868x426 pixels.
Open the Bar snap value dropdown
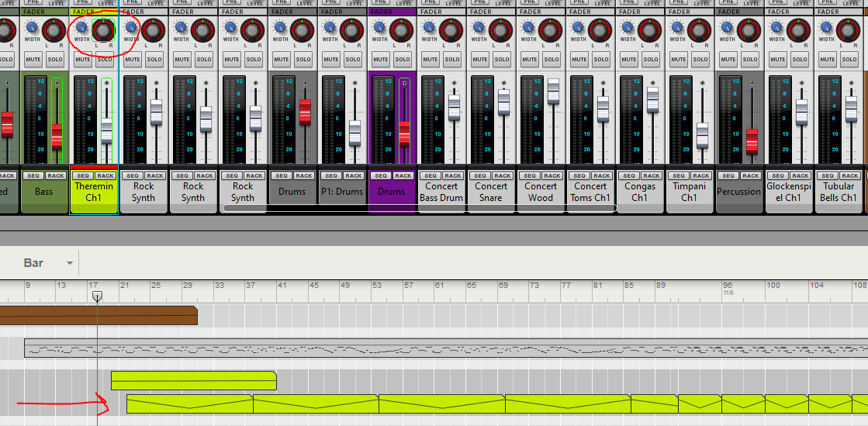coord(69,263)
